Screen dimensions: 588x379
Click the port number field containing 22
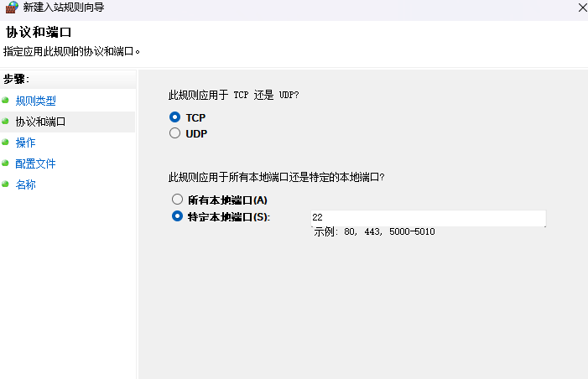click(428, 217)
